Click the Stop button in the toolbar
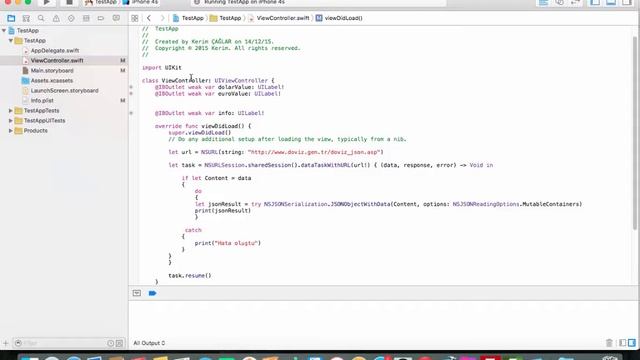Image resolution: width=640 pixels, height=360 pixels. tap(69, 2)
